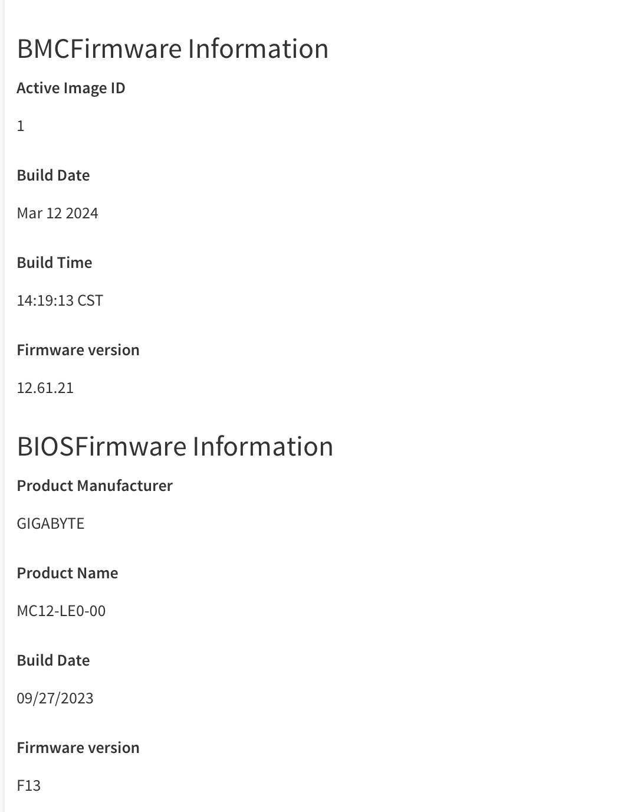Image resolution: width=644 pixels, height=812 pixels.
Task: Select the F13 BIOS version value
Action: tap(29, 785)
